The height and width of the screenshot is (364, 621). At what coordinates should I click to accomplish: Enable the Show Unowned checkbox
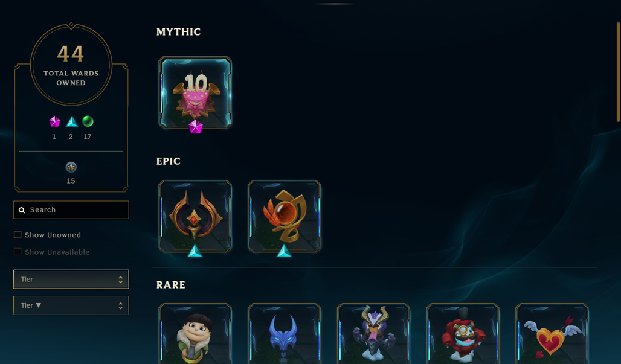coord(18,235)
